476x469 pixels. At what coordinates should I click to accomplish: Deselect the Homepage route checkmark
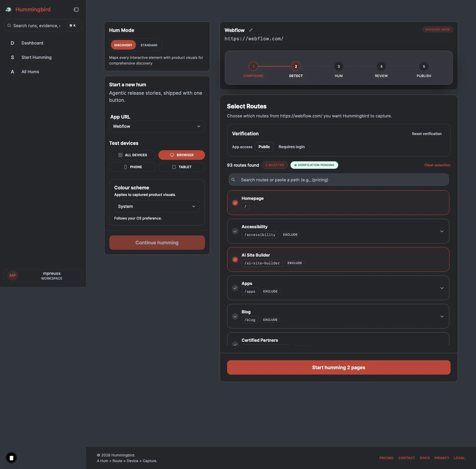coord(235,203)
